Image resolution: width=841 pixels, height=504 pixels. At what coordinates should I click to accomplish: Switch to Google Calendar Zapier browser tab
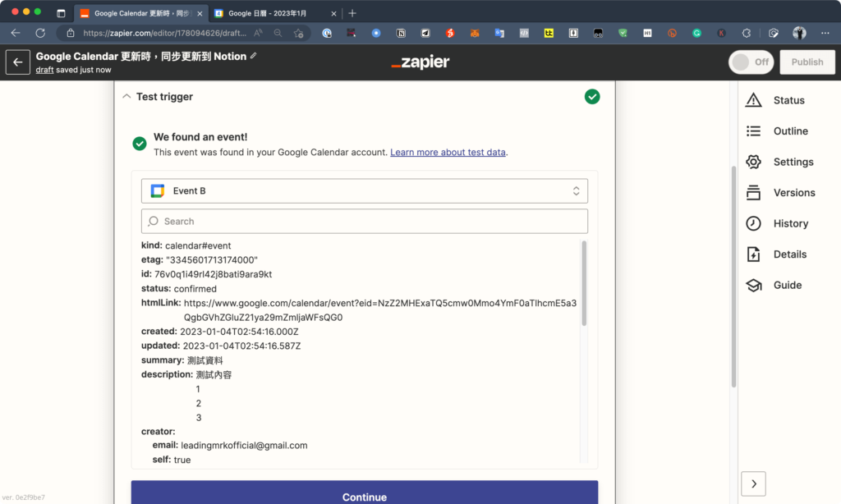tap(141, 13)
